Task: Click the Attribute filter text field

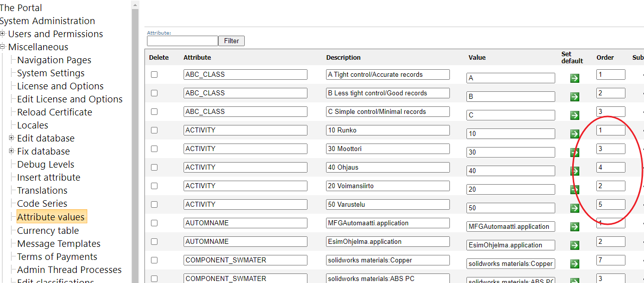Action: 182,41
